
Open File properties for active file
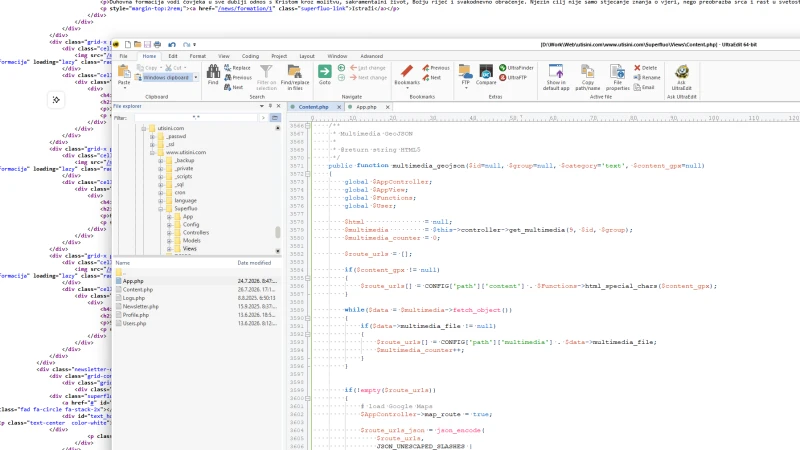[x=617, y=78]
